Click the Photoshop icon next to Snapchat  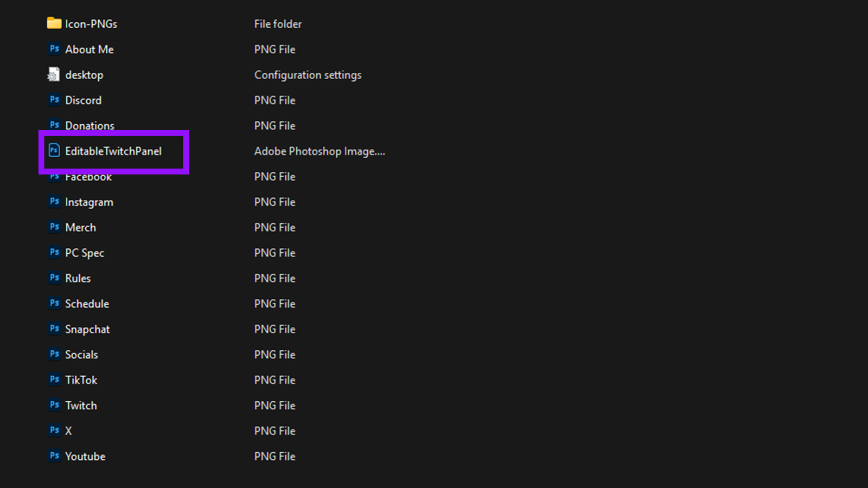(54, 329)
